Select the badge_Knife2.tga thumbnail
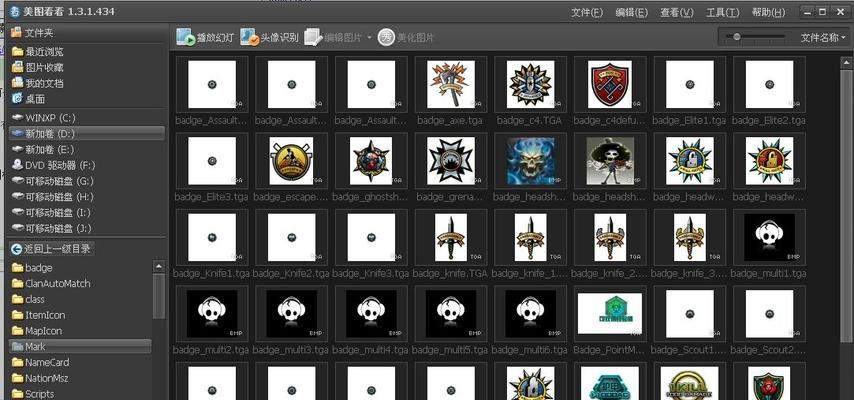 coord(291,237)
